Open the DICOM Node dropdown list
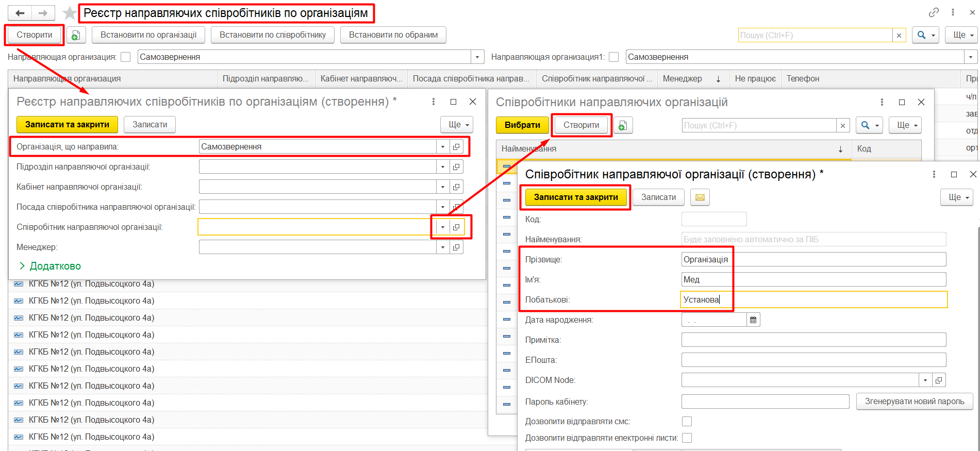Viewport: 980px width, 451px height. (925, 380)
